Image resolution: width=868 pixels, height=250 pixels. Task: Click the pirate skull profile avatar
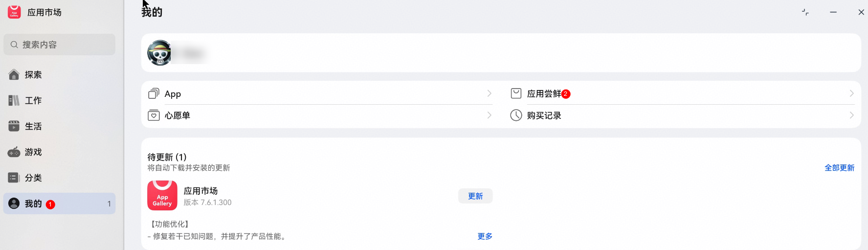coord(159,53)
